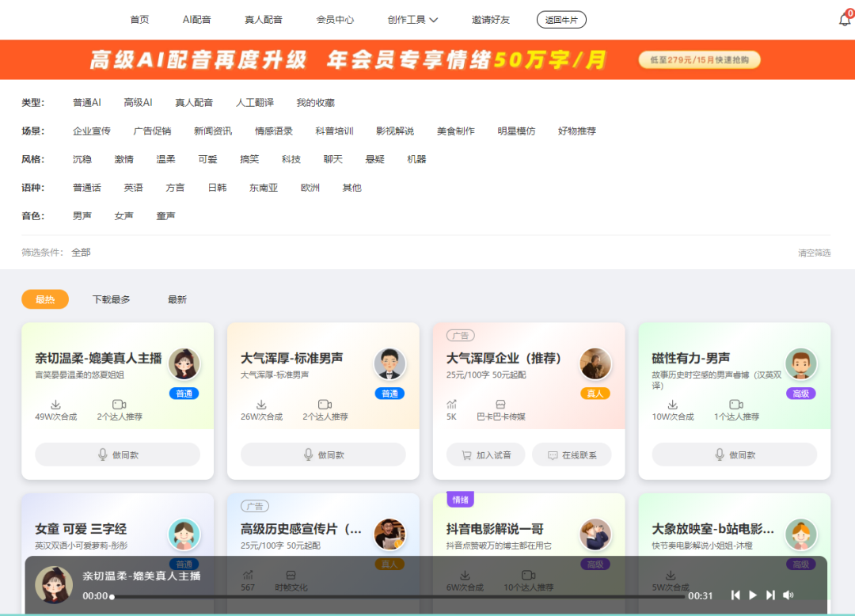Screen dimensions: 855x616
Task: Open avatar of 高级历史感宣传片 card
Action: point(389,534)
